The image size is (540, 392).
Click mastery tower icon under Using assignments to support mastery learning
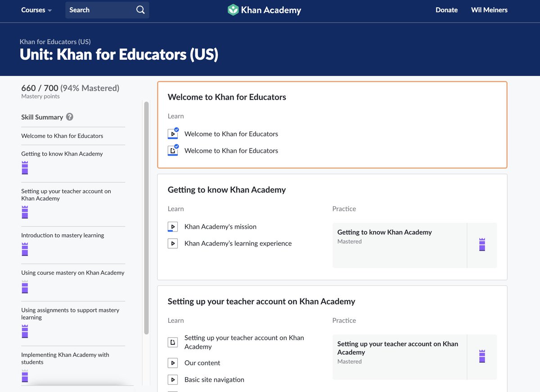point(25,331)
